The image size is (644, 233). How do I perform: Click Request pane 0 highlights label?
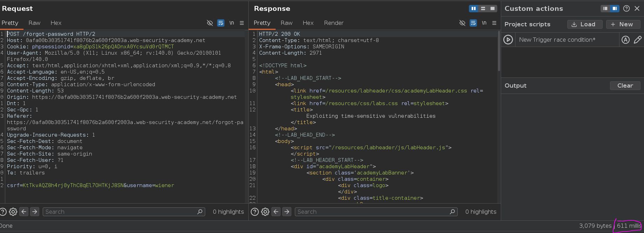pos(228,212)
